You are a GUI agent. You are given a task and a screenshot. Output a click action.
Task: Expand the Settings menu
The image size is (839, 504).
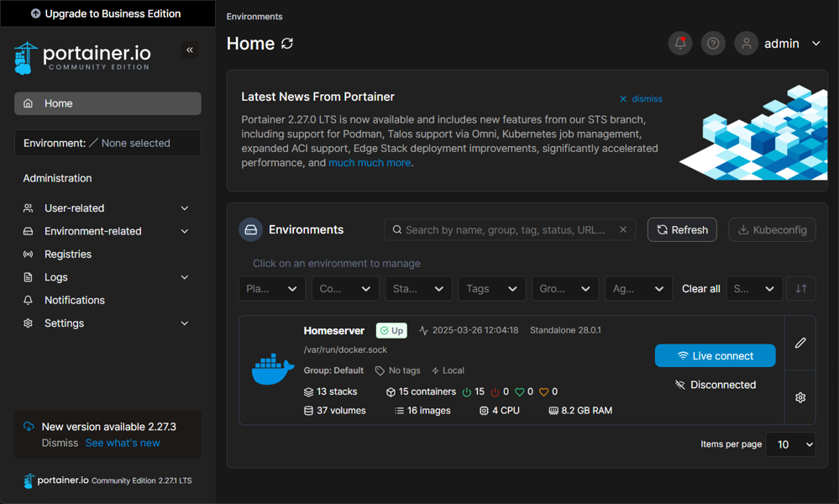[x=107, y=323]
